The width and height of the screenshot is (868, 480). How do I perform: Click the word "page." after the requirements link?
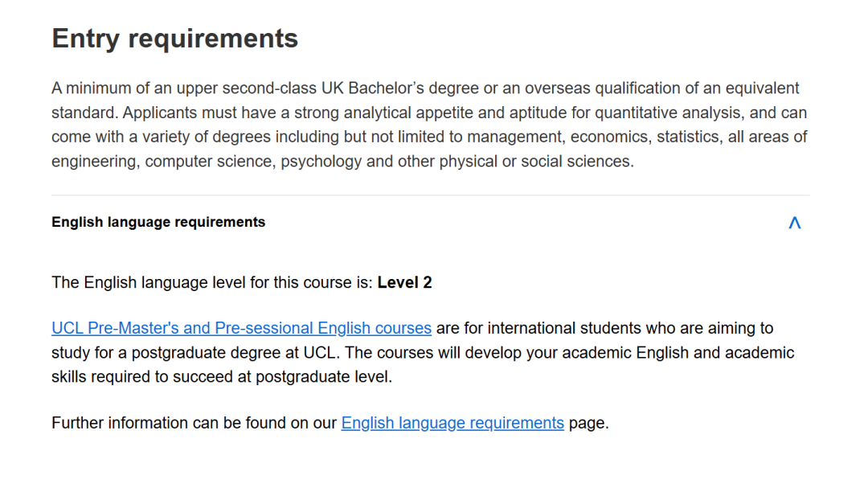pos(589,423)
